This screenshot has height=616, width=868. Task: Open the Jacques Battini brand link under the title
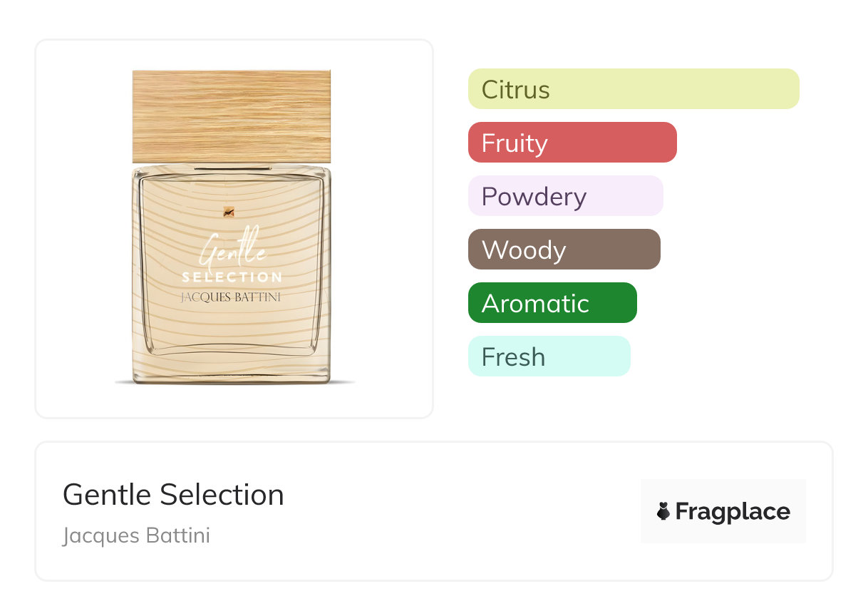tap(136, 535)
